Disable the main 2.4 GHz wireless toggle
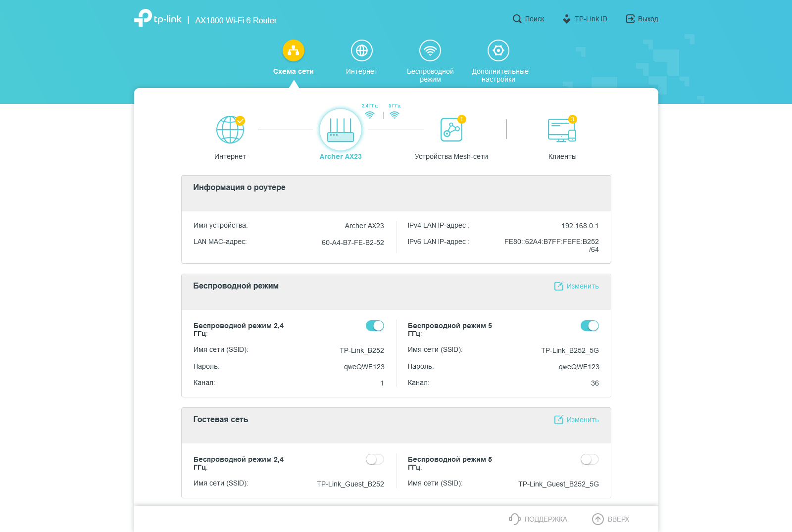 coord(375,326)
